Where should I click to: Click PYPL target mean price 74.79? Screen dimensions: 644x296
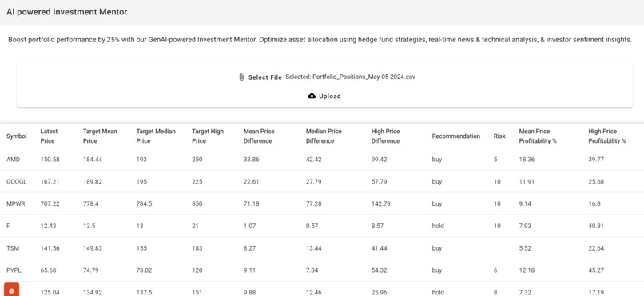pyautogui.click(x=91, y=270)
